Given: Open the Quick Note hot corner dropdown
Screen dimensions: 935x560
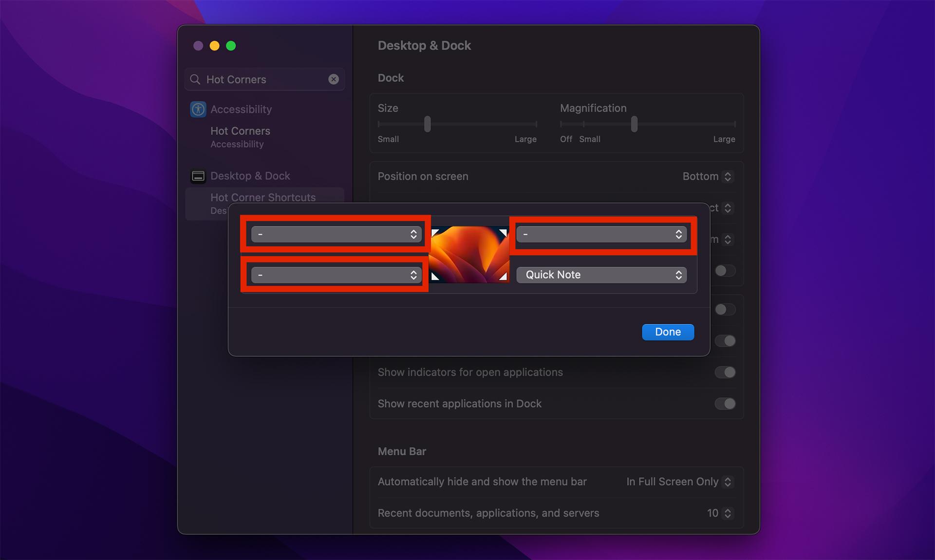Looking at the screenshot, I should tap(601, 275).
